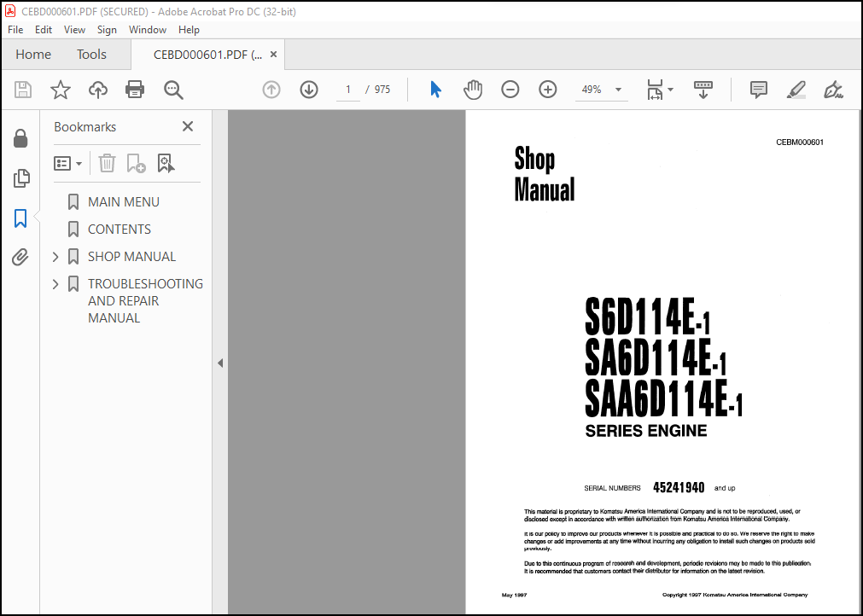Switch to the Home tab
Image resolution: width=863 pixels, height=616 pixels.
(33, 55)
